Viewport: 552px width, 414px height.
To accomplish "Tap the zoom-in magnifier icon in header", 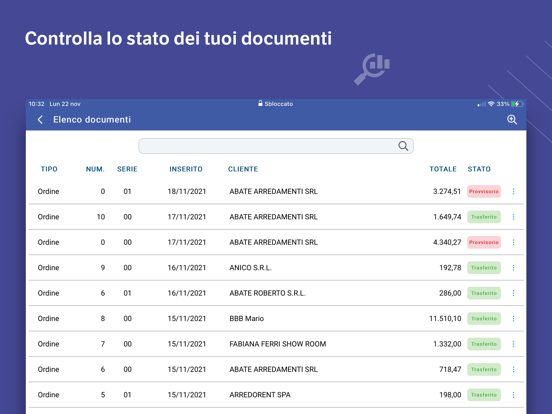I will coord(512,120).
